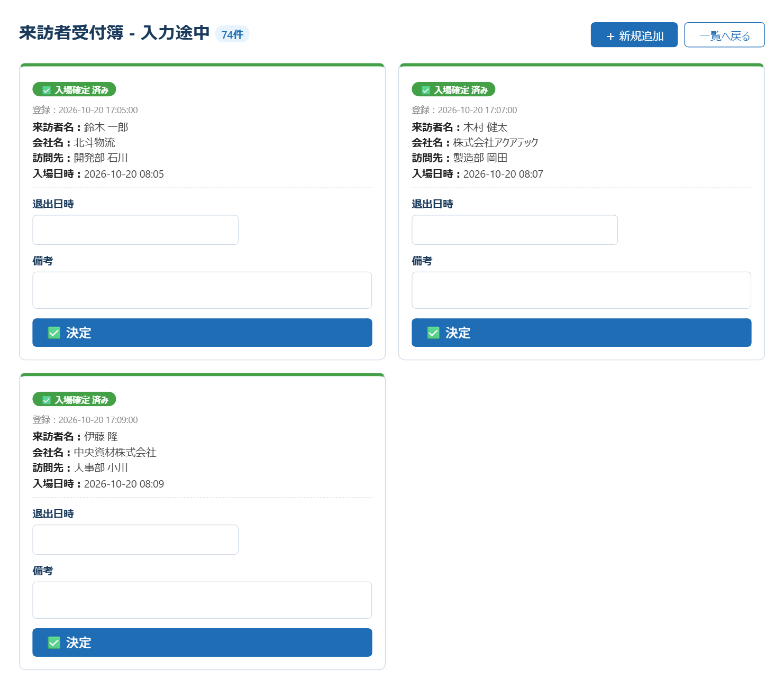Click visit destination 開発部 石川
Image resolution: width=784 pixels, height=689 pixels.
[101, 158]
